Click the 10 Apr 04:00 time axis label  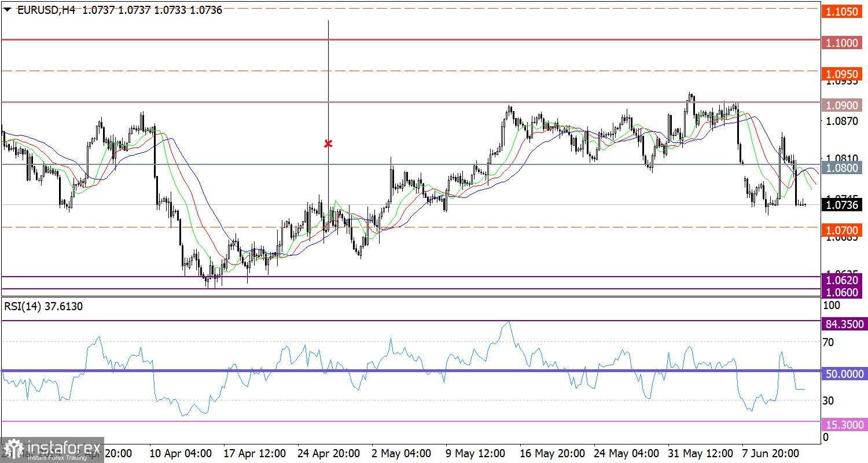[180, 453]
